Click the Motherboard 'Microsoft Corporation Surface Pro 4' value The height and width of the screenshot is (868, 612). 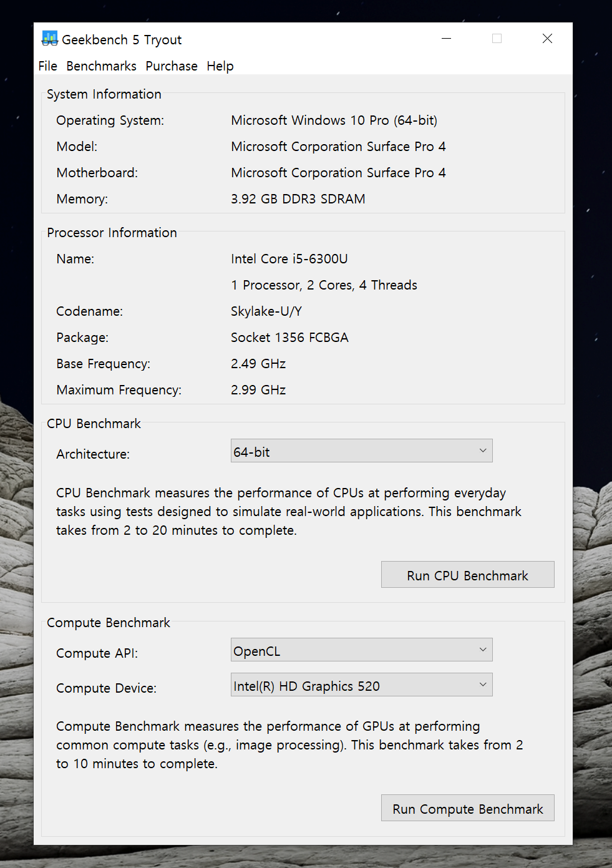[x=338, y=173]
